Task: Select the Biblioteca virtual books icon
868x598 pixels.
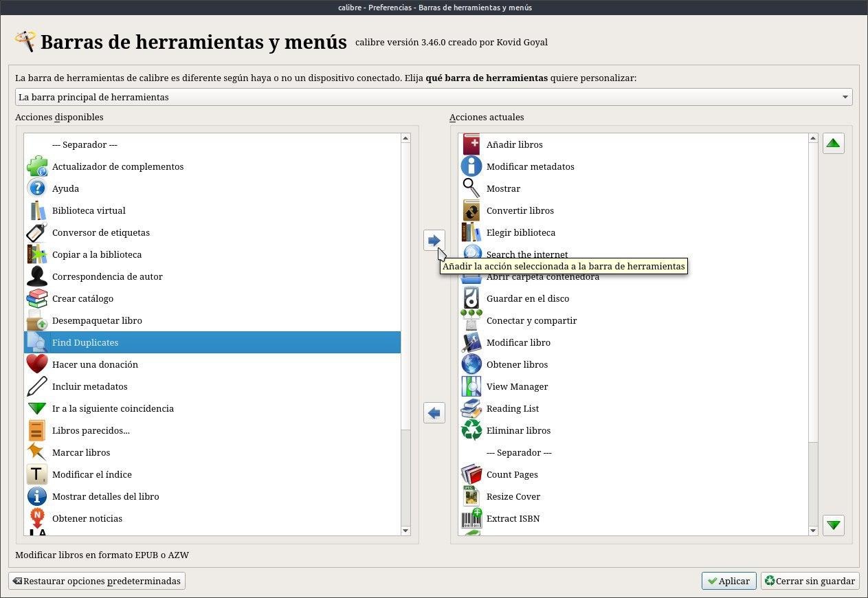Action: click(37, 210)
